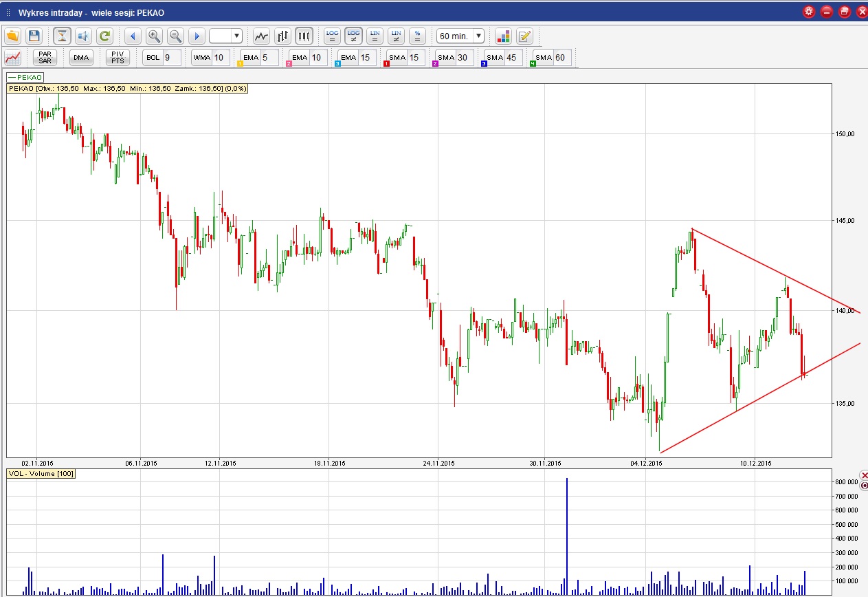Click the BOL period field showing 9
Viewport: 868px width, 597px height.
tap(172, 57)
